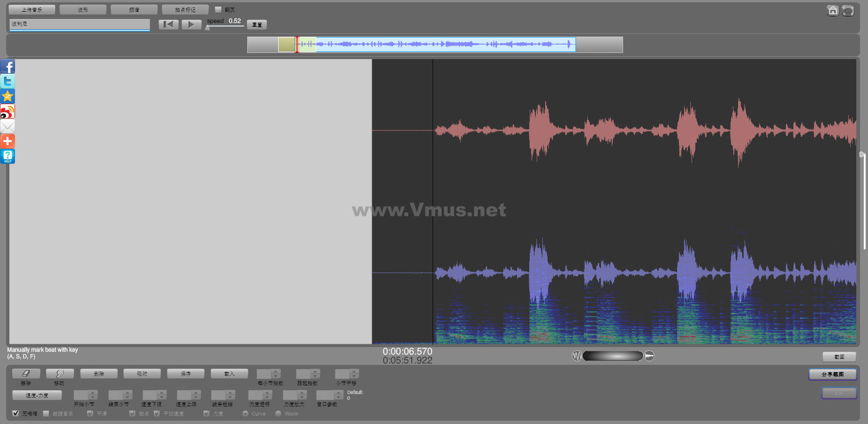This screenshot has width=868, height=424.
Task: Click the 重置 speed reset button
Action: (x=257, y=24)
